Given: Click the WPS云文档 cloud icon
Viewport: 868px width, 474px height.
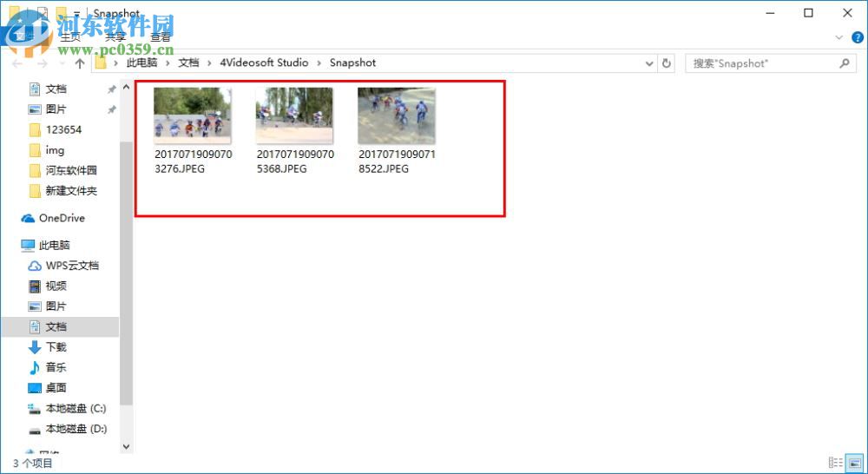Looking at the screenshot, I should click(35, 266).
